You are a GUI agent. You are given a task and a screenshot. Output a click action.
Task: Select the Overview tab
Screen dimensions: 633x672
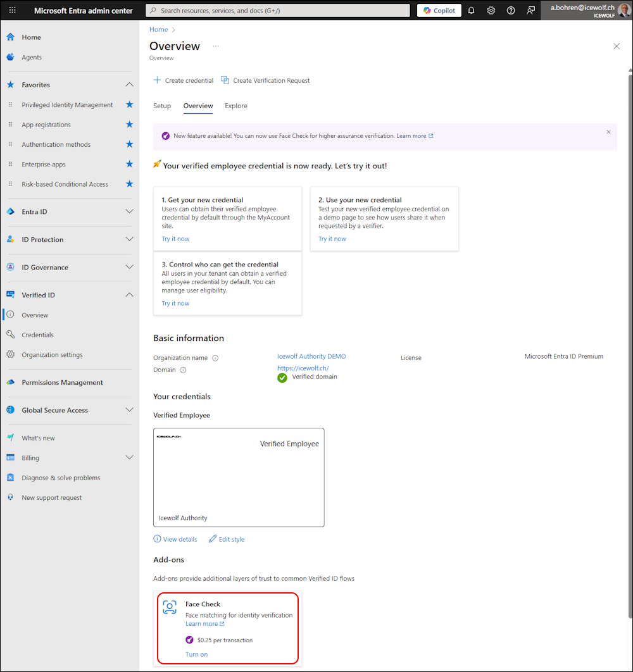pyautogui.click(x=198, y=106)
